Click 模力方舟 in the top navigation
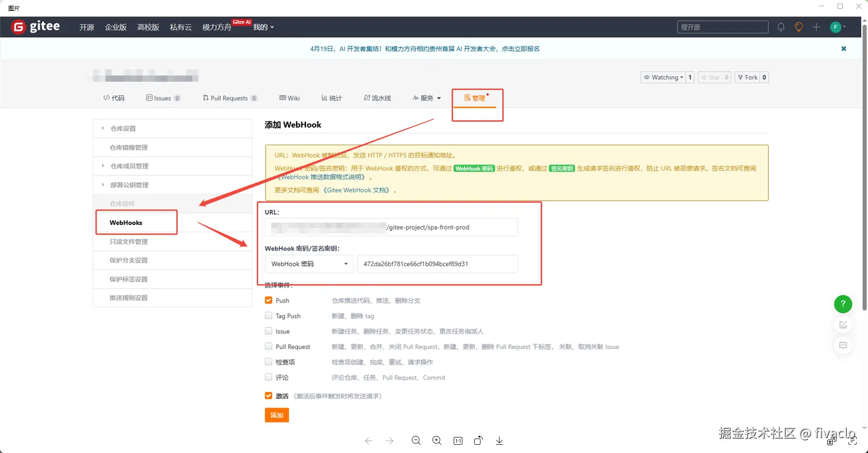The height and width of the screenshot is (453, 868). pos(216,27)
